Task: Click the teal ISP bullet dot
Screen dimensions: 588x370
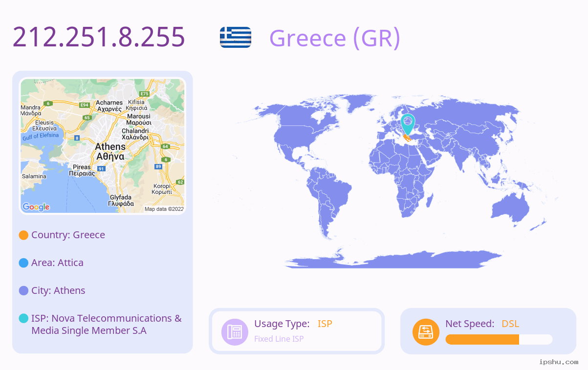Action: (x=23, y=318)
